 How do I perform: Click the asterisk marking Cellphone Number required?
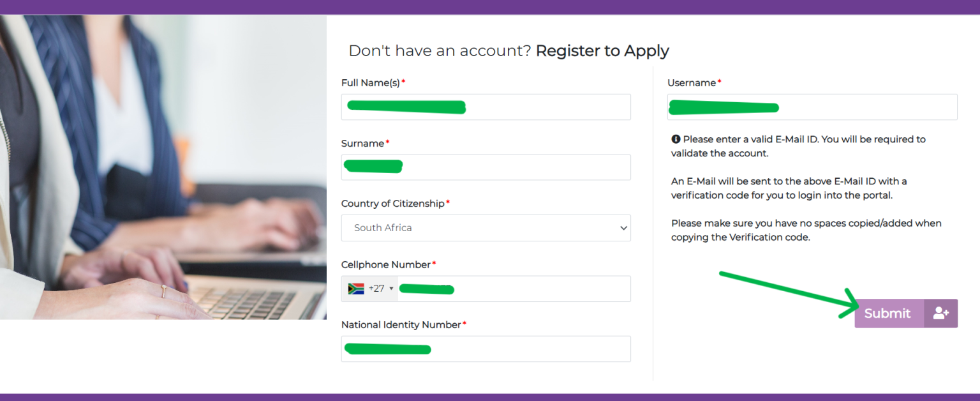[x=435, y=262]
